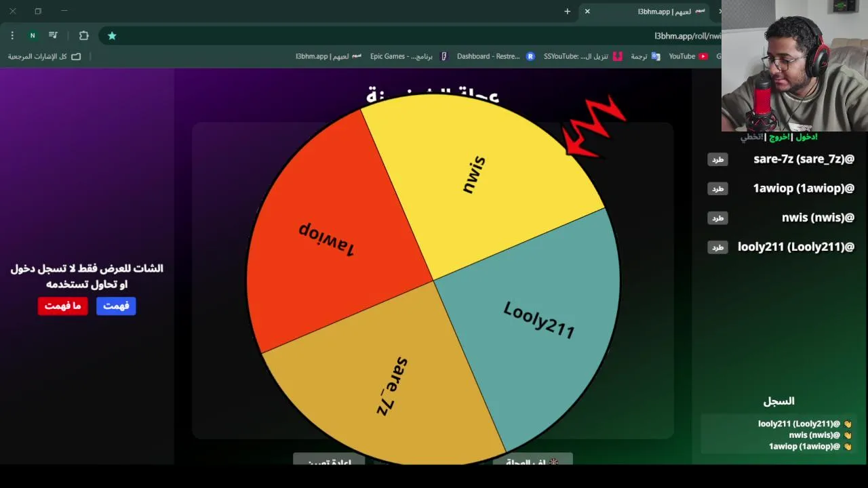Image resolution: width=868 pixels, height=488 pixels.
Task: Click the '!تخطي' skip command text
Action: [751, 137]
